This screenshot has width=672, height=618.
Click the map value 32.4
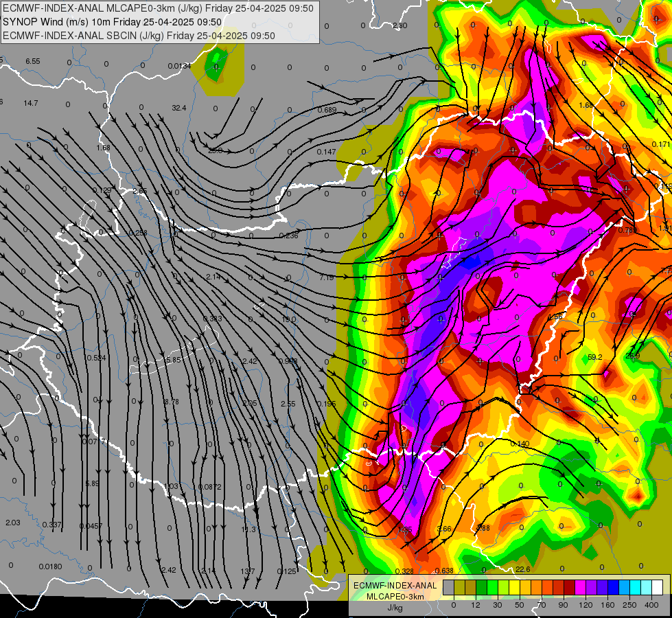point(179,108)
